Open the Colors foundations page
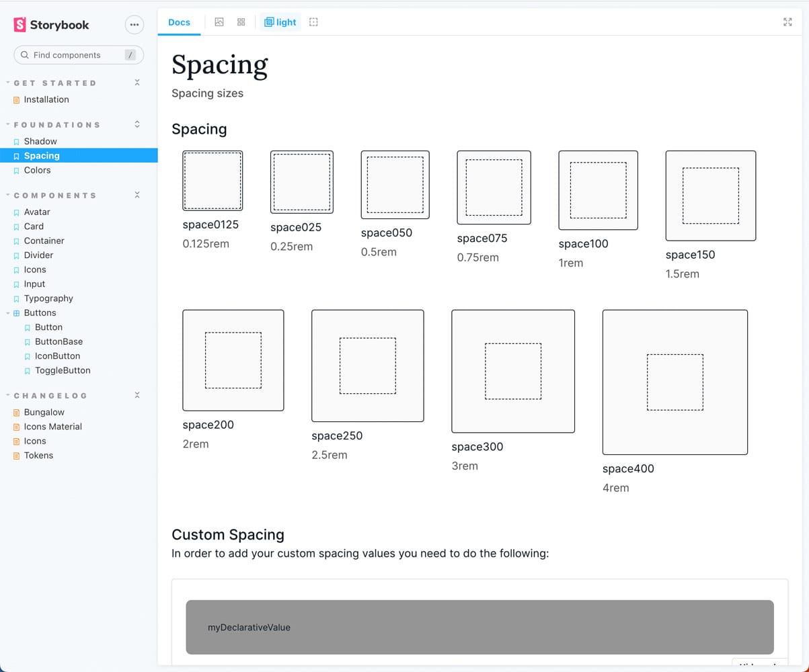Screen dimensions: 809x672 click(37, 170)
